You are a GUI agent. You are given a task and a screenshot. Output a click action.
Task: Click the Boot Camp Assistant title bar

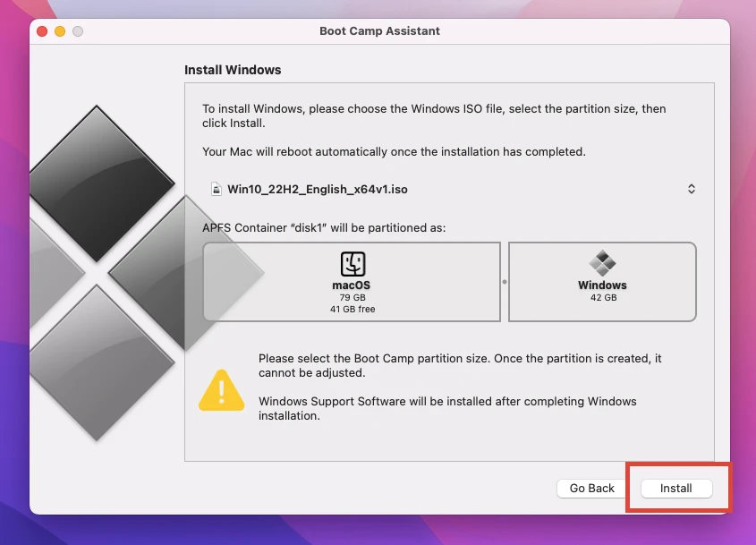(378, 30)
